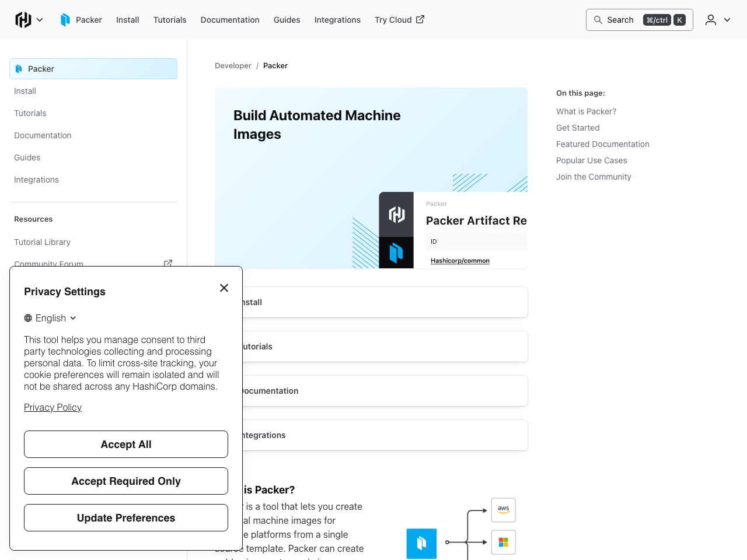Click Community Forum external link icon
Screen dimensions: 747x560
click(168, 263)
